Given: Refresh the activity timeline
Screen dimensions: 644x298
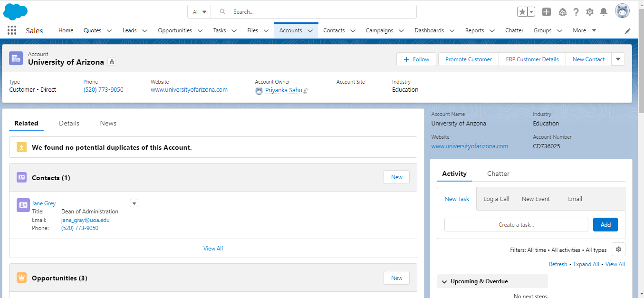Looking at the screenshot, I should coord(558,264).
